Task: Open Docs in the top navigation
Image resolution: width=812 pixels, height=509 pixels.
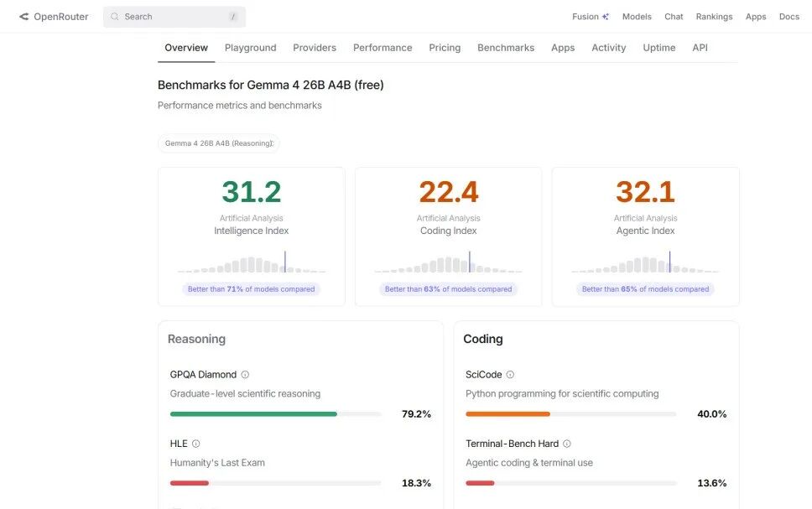Action: [x=789, y=17]
